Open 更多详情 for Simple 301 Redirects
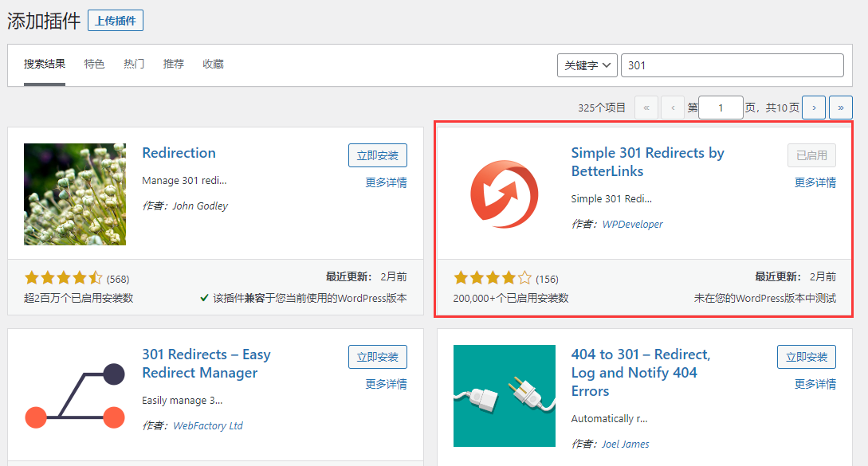 point(815,182)
